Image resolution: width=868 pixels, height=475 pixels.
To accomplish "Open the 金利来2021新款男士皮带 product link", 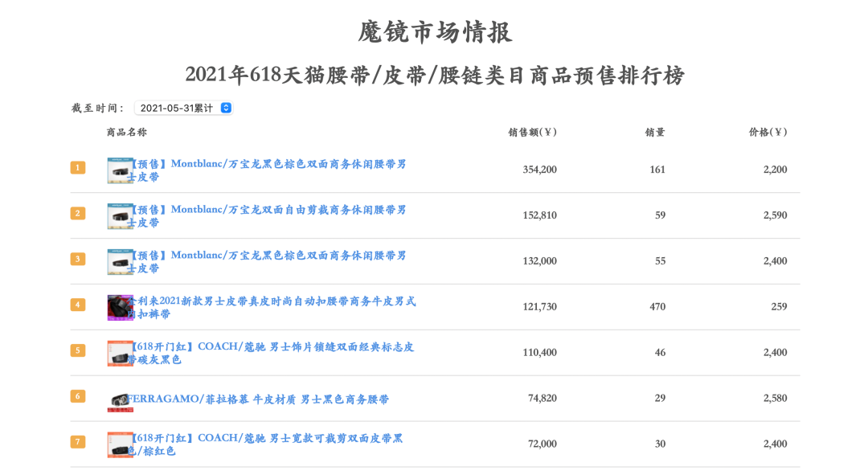I will tap(272, 307).
